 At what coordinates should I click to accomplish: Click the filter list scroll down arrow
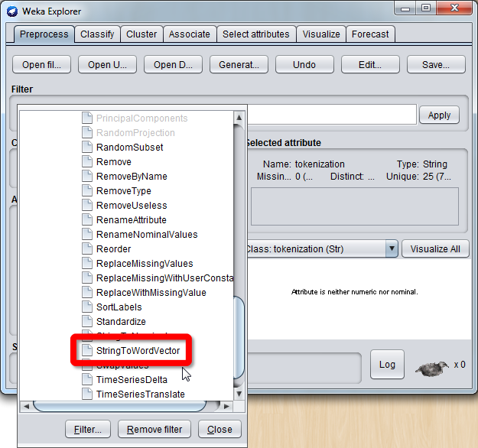[x=239, y=394]
